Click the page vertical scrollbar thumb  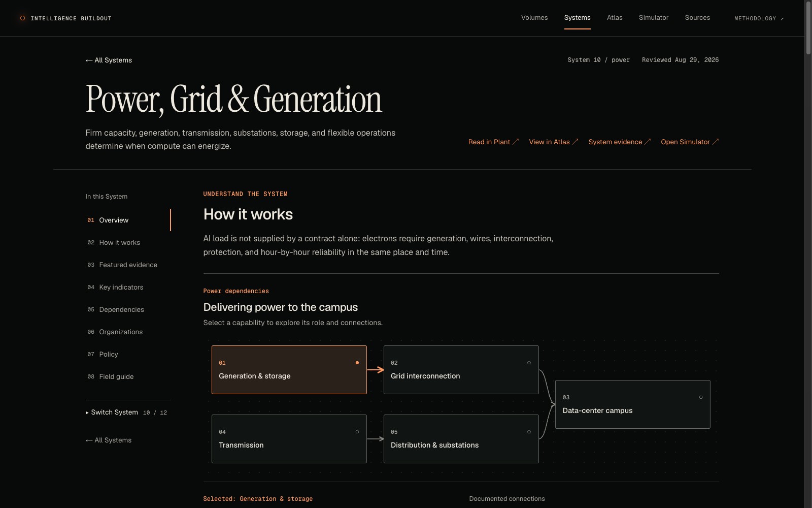tap(808, 28)
